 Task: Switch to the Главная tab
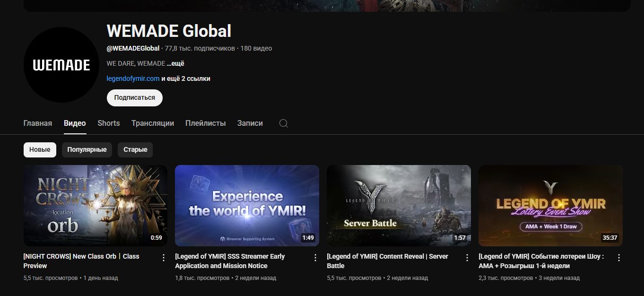tap(38, 123)
